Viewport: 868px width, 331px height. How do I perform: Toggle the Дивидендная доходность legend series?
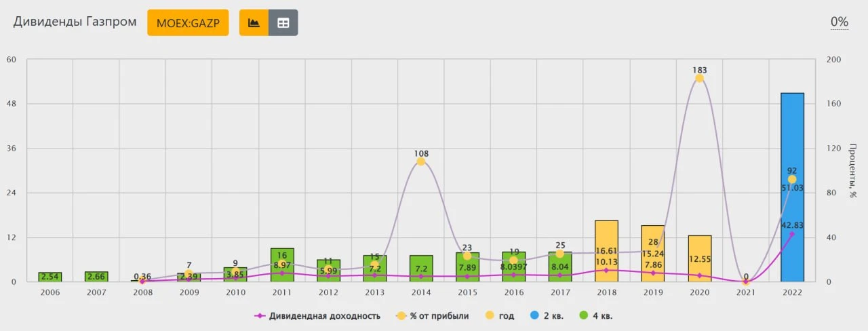tap(317, 316)
